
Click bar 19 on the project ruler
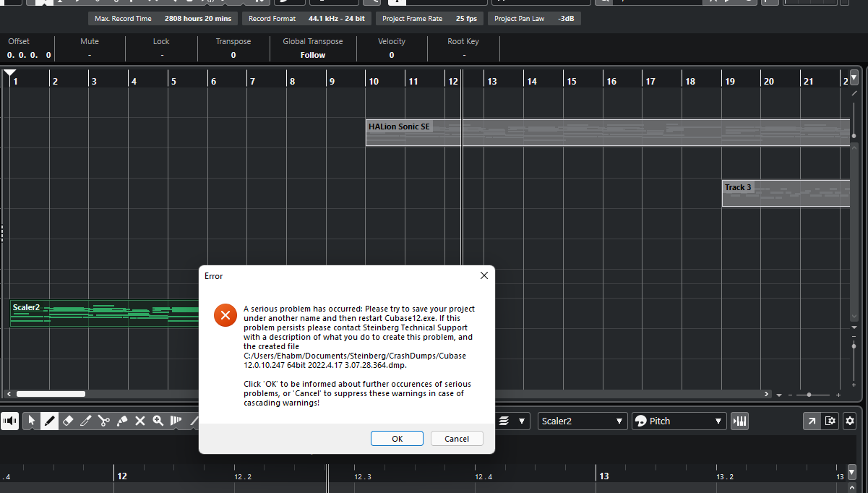729,81
